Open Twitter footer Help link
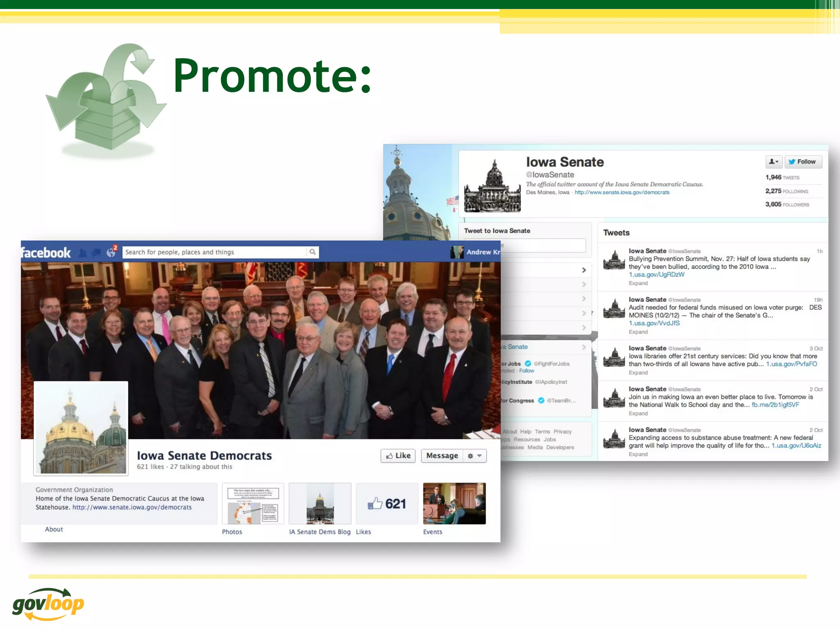The height and width of the screenshot is (630, 840). pyautogui.click(x=526, y=431)
